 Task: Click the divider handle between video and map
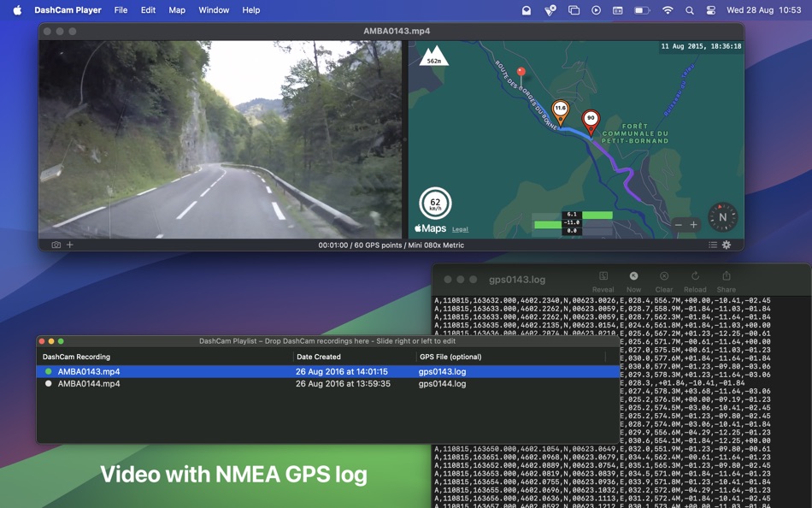coord(405,139)
